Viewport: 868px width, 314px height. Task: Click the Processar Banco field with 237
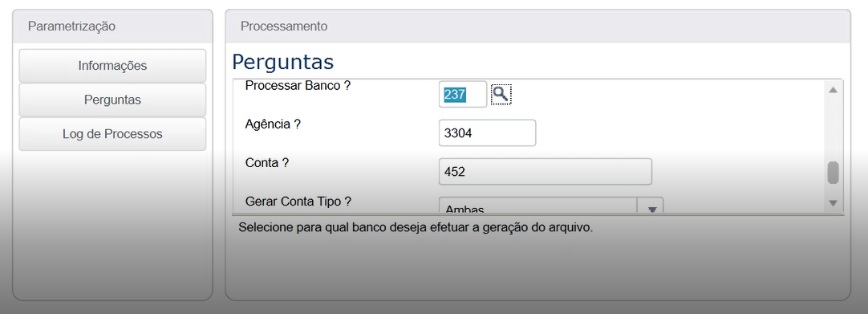(463, 95)
